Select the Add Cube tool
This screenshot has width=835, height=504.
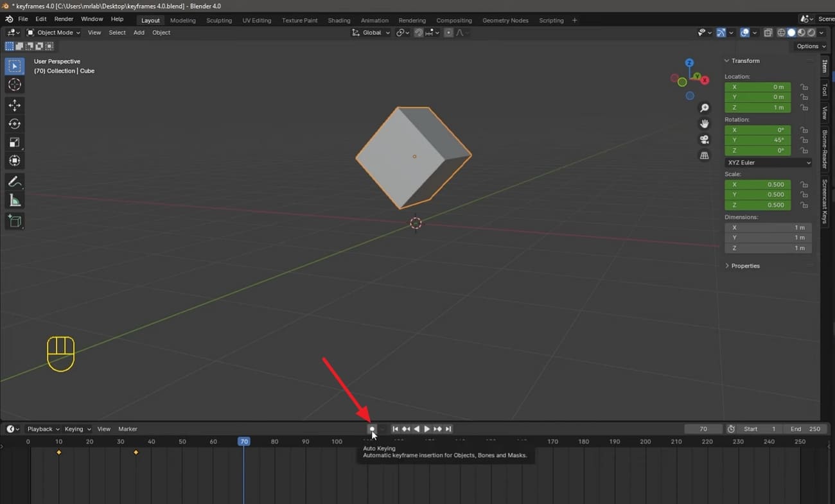tap(15, 222)
